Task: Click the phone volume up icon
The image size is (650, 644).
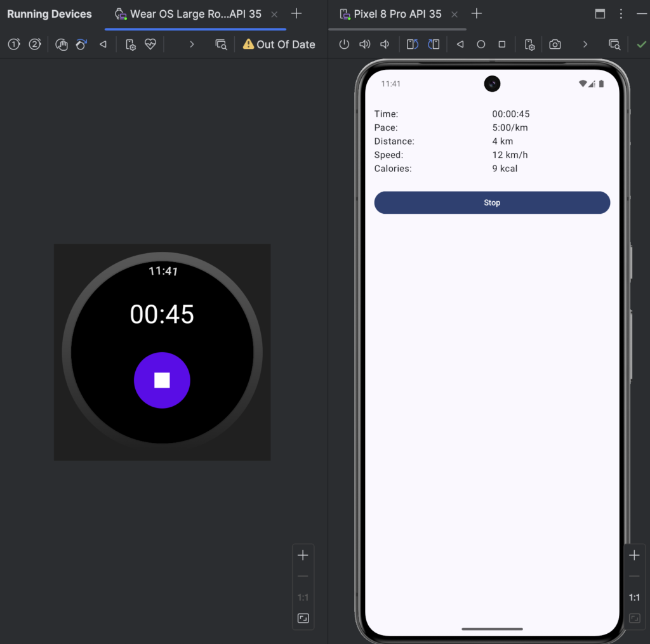Action: 364,44
